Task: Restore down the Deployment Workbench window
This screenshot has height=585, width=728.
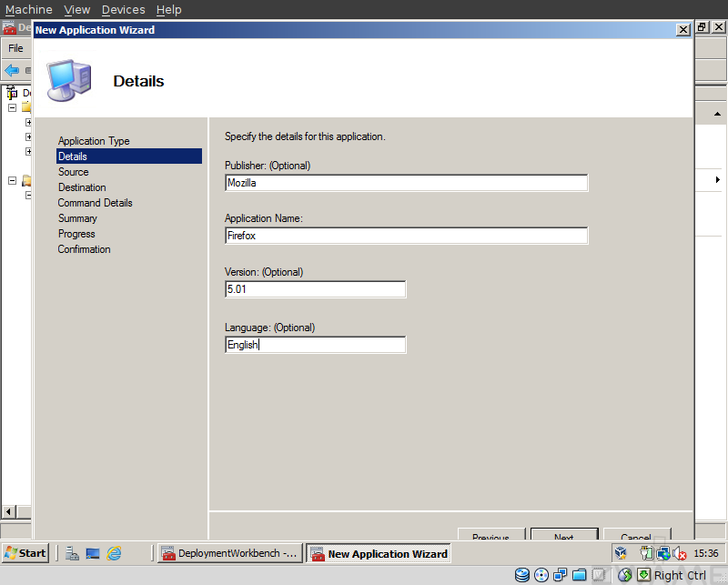Action: coord(702,27)
